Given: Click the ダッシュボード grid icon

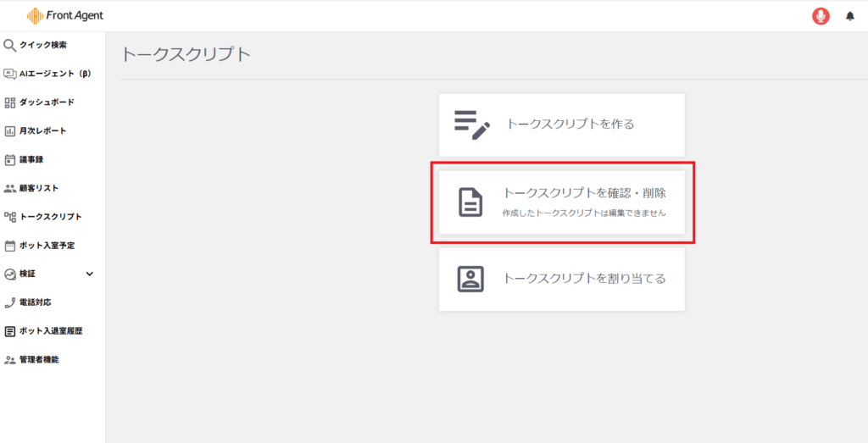Looking at the screenshot, I should (10, 102).
